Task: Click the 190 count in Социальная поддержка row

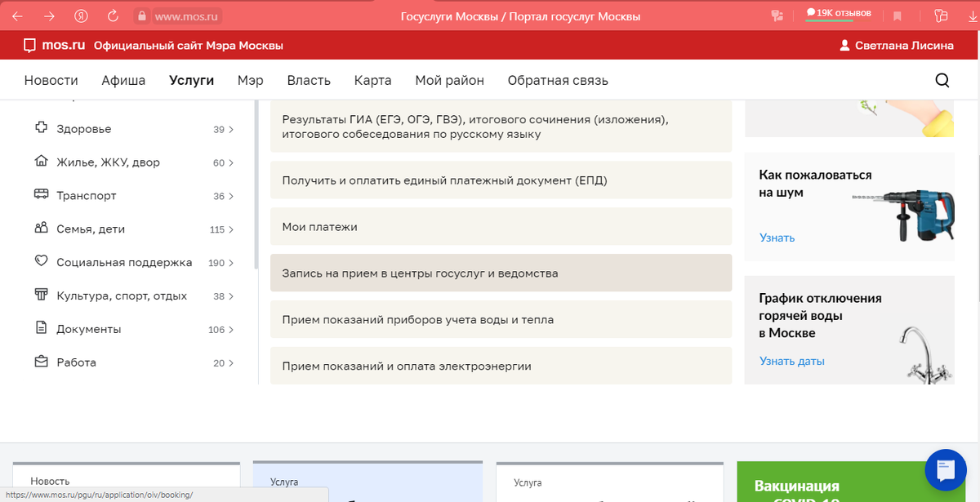Action: click(x=216, y=264)
